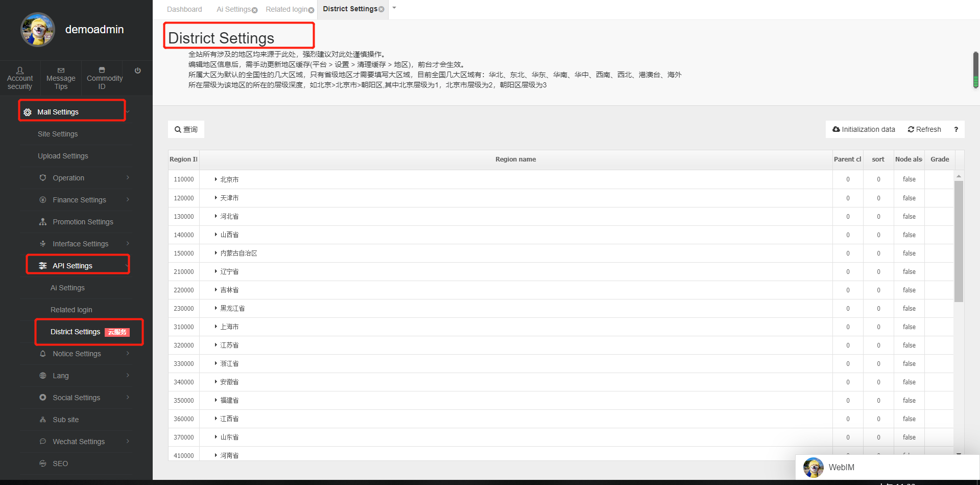Image resolution: width=980 pixels, height=485 pixels.
Task: Expand the 上海市 region row
Action: pyautogui.click(x=216, y=327)
